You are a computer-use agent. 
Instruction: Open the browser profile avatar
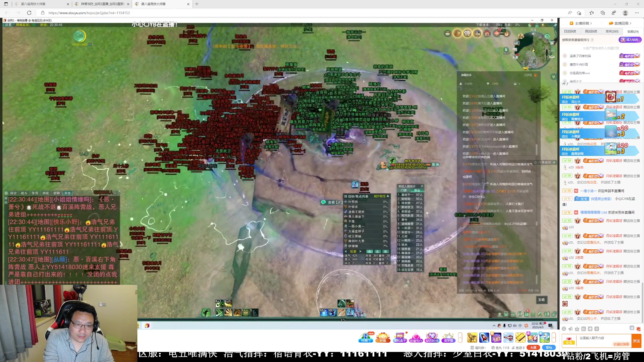coord(625,13)
